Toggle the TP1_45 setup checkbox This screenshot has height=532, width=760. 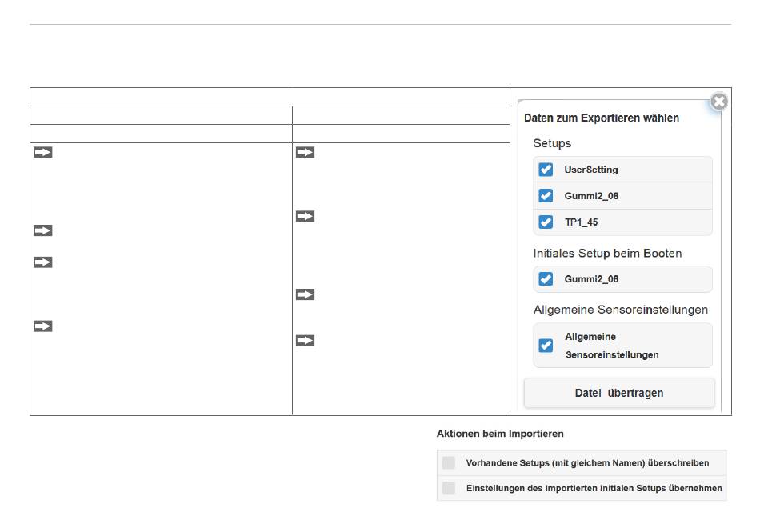point(546,222)
